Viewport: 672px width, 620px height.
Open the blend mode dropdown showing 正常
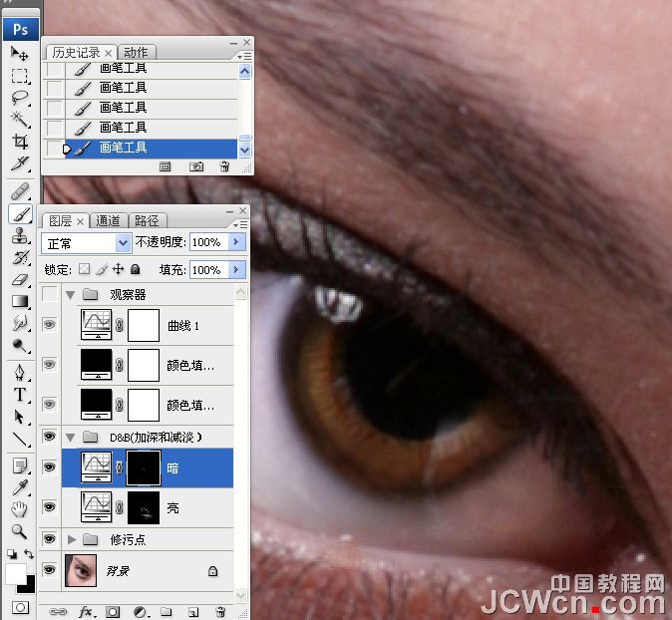point(88,242)
